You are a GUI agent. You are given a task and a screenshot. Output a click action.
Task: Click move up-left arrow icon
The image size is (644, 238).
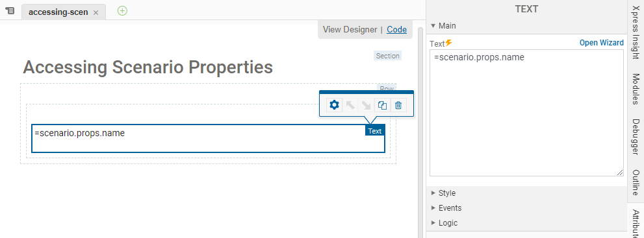350,105
